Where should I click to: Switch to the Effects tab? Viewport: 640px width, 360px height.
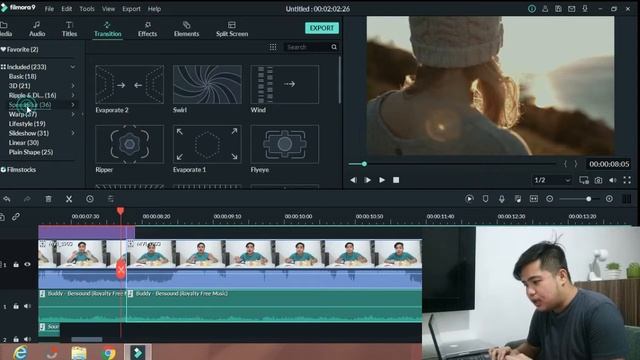[x=147, y=29]
